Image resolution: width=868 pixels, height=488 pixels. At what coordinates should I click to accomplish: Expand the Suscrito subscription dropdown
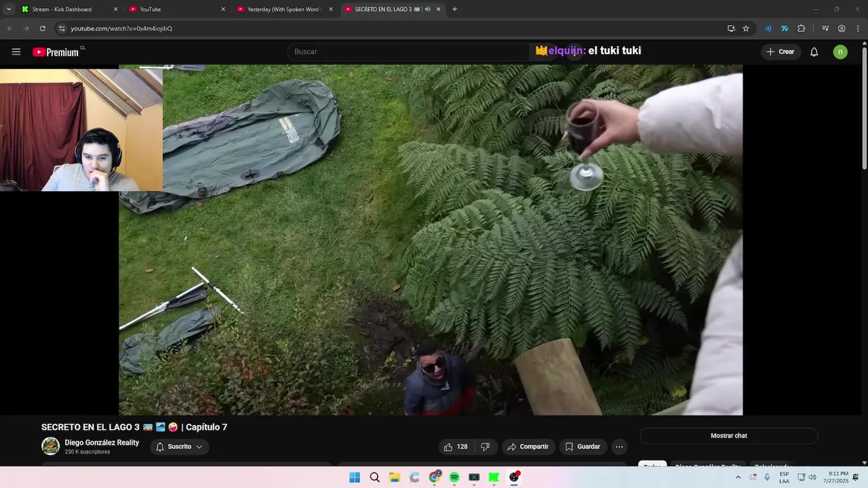click(179, 447)
